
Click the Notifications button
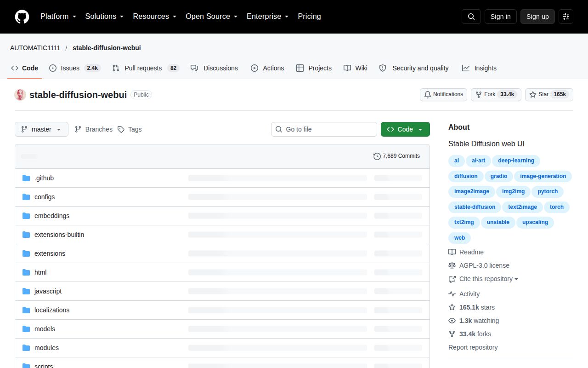(x=443, y=94)
